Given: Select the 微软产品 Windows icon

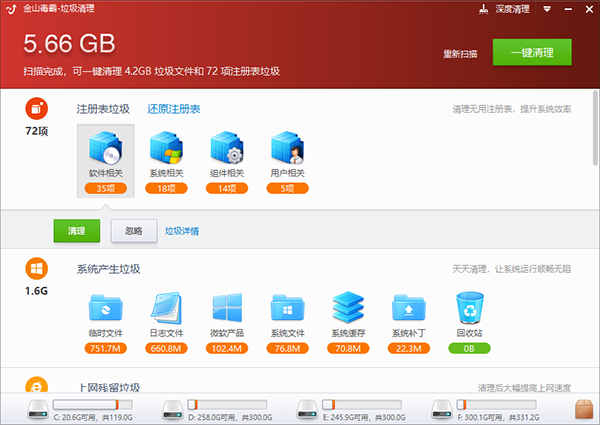Looking at the screenshot, I should [x=227, y=308].
